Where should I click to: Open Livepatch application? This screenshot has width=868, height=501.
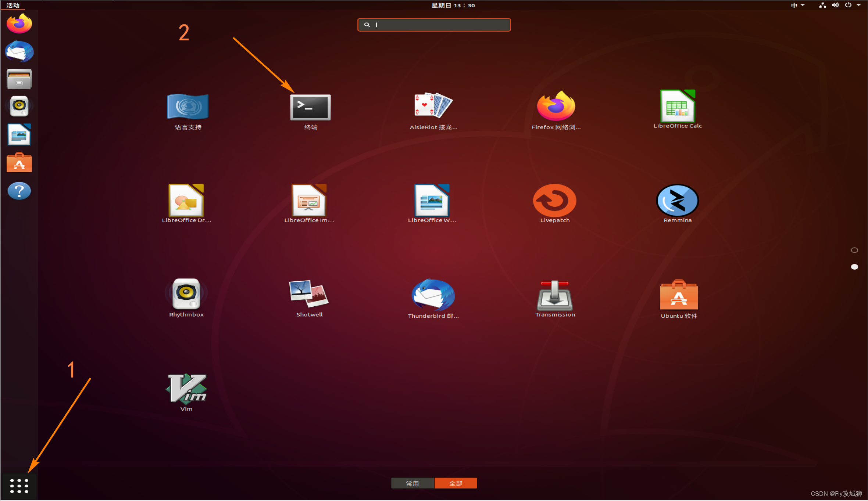click(x=554, y=201)
